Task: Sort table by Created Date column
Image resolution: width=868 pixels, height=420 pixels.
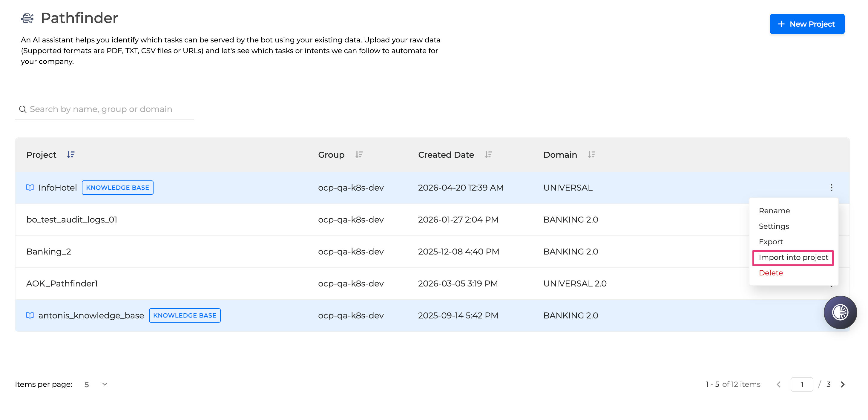Action: (x=488, y=155)
